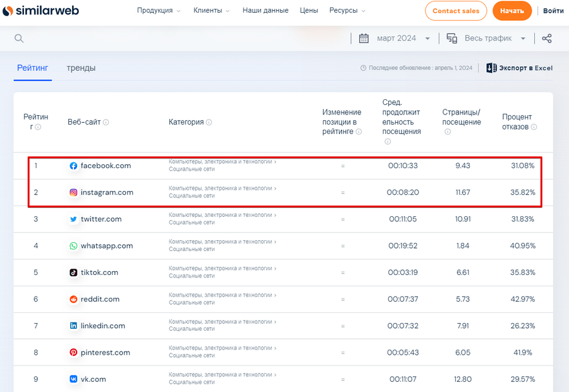This screenshot has height=392, width=569.
Task: Click bounce rate 42.97% for reddit.com
Action: (523, 299)
